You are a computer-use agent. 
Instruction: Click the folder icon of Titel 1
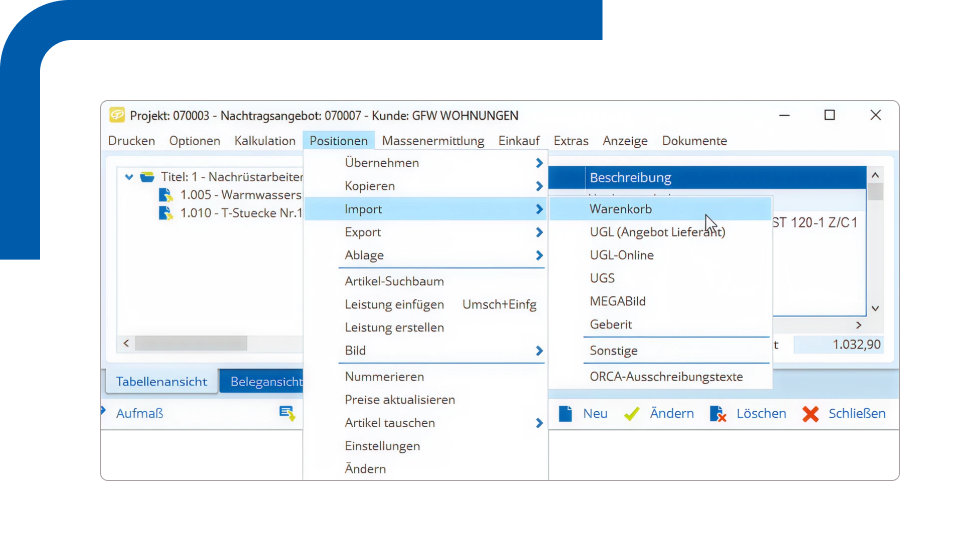tap(147, 177)
